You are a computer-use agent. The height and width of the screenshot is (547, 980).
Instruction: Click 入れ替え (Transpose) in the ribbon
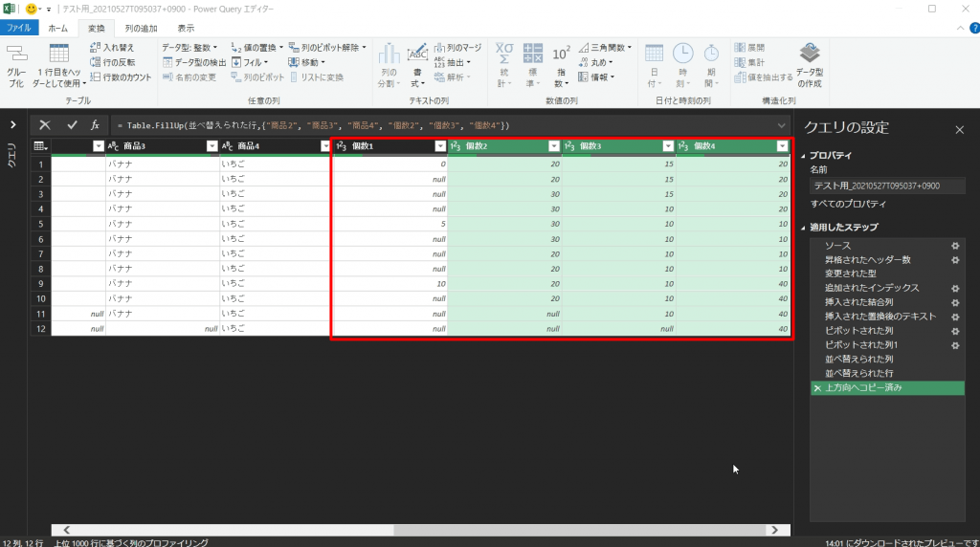click(96, 47)
